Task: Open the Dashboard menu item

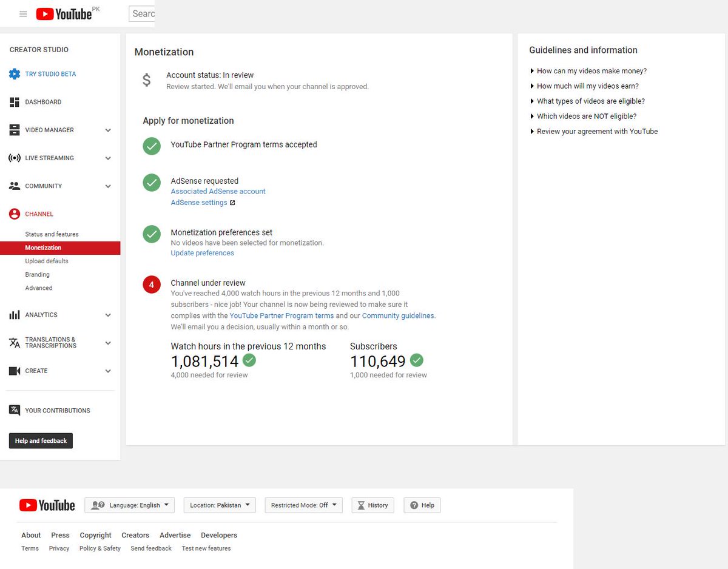Action: coord(43,102)
